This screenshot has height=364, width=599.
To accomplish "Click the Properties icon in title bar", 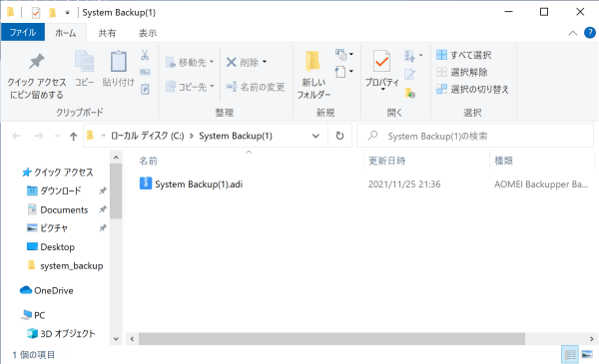I will 36,13.
